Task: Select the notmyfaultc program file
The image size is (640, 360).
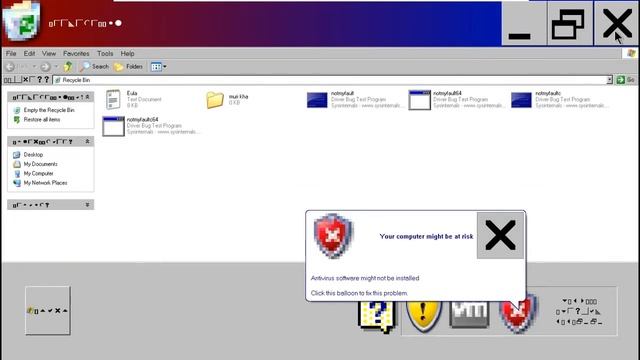Action: (559, 100)
